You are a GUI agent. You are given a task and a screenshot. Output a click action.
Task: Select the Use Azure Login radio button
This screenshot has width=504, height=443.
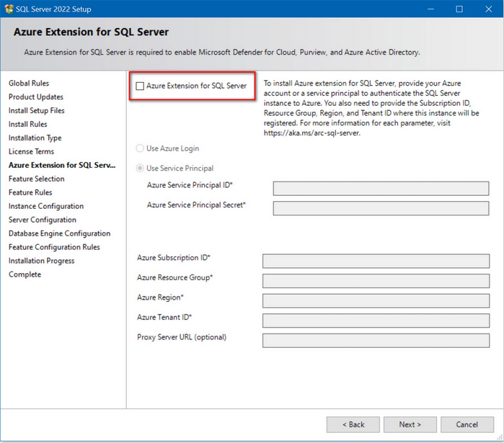[x=140, y=148]
